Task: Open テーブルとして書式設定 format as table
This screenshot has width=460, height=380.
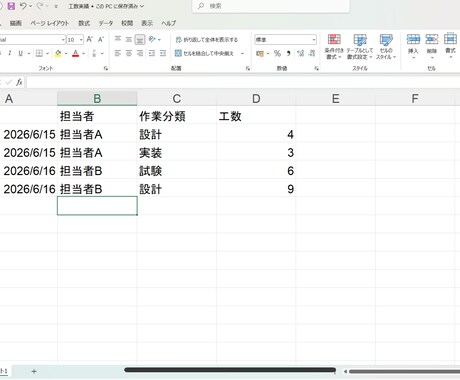Action: click(x=360, y=47)
